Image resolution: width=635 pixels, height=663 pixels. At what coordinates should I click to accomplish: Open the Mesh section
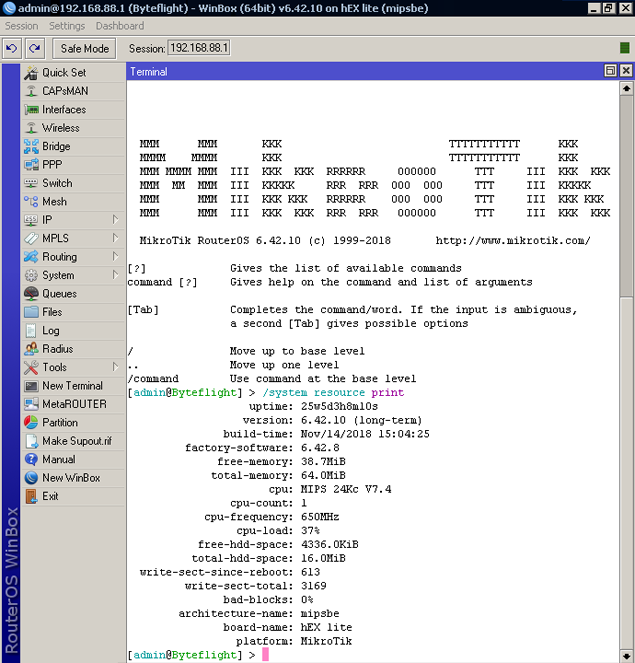coord(73,202)
